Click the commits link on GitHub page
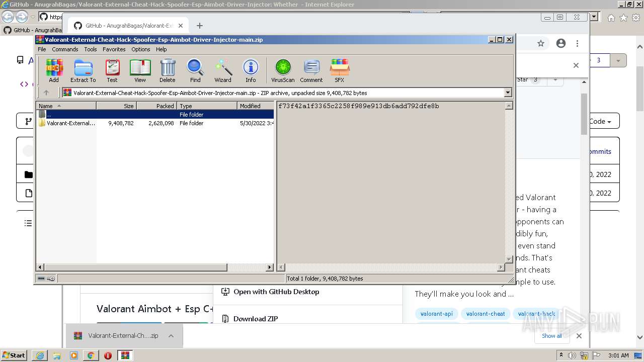This screenshot has width=644, height=362. (x=599, y=151)
